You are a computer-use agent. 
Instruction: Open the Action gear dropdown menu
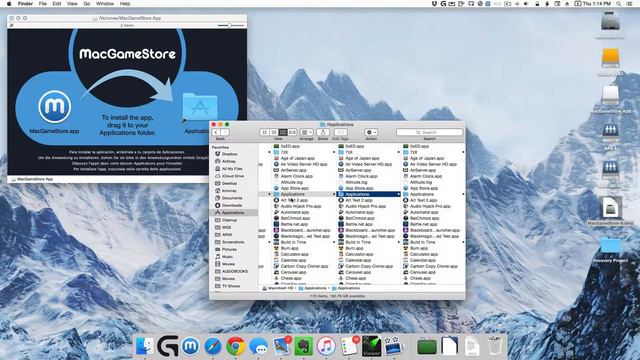pos(371,132)
